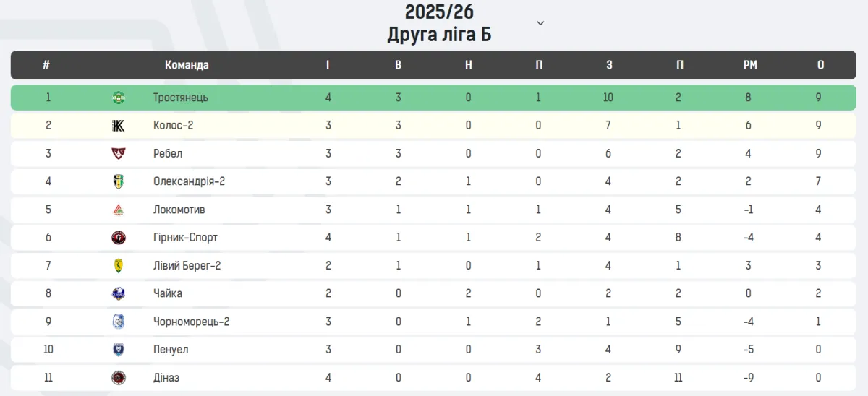This screenshot has width=868, height=396.
Task: Click the Ребел club logo
Action: coord(118,153)
